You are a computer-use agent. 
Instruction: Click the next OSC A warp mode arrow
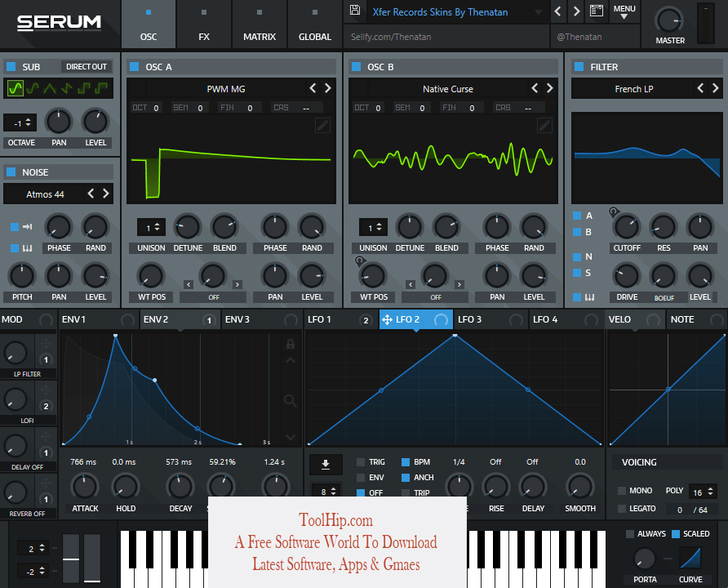pyautogui.click(x=237, y=284)
